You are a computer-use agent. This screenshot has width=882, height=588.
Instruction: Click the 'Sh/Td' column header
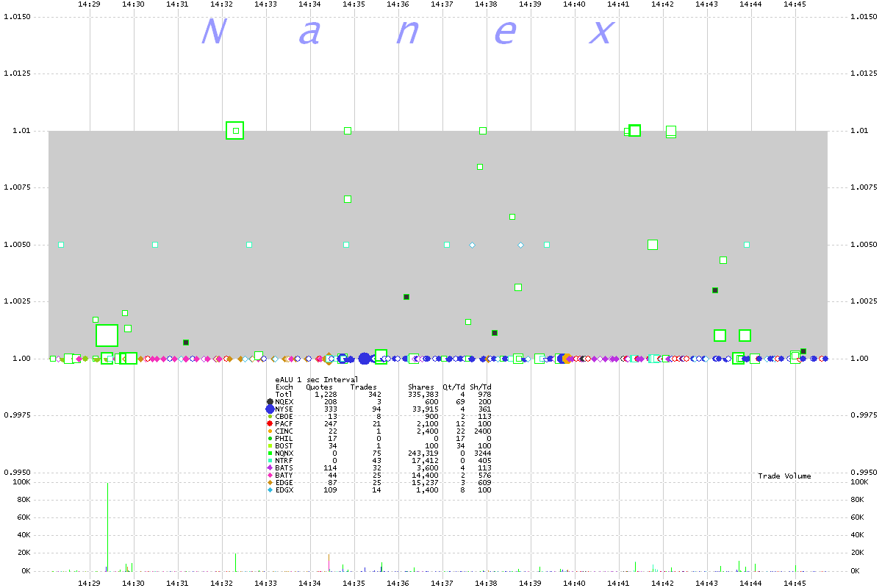481,387
